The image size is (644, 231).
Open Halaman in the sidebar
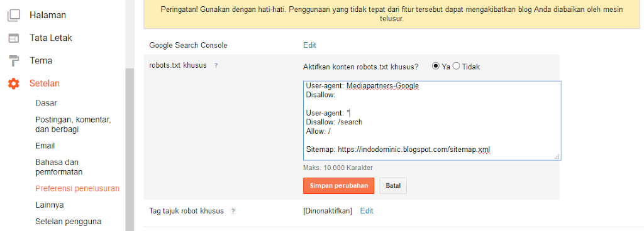pos(48,16)
